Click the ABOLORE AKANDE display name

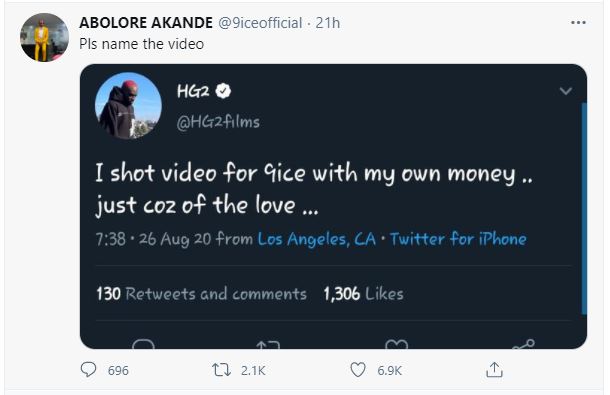(x=146, y=23)
